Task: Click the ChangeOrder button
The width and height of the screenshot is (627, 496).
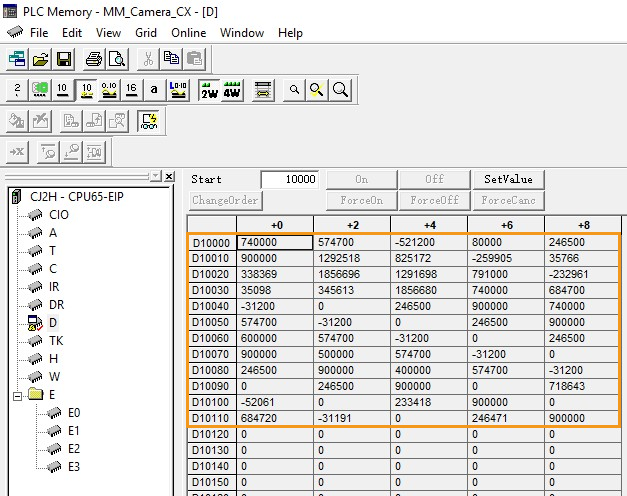Action: (x=225, y=200)
